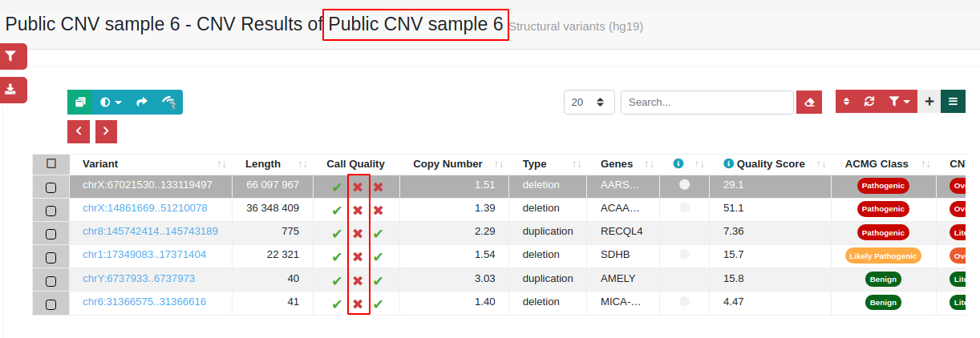Open the filter panel in the left sidebar
The image size is (980, 338).
click(12, 56)
